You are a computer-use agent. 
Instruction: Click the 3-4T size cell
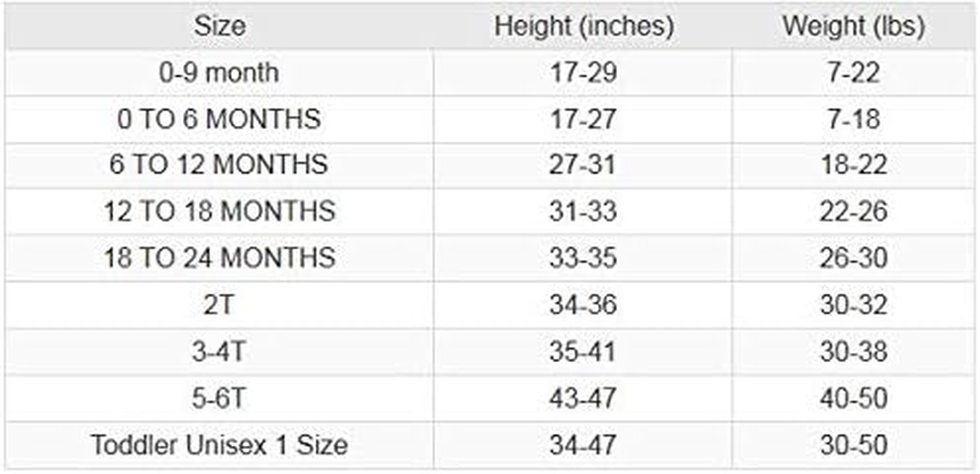click(x=219, y=351)
